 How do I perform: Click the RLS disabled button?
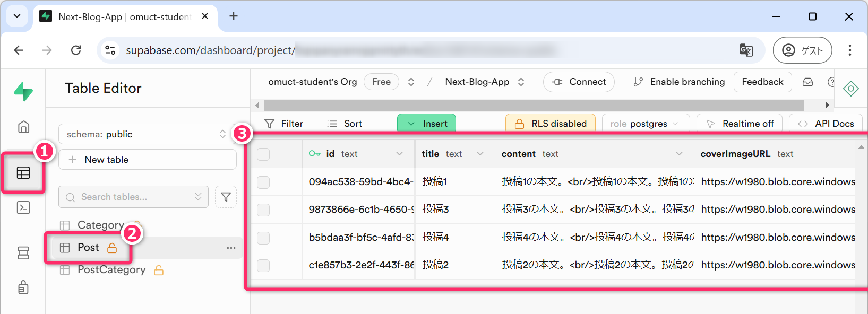[x=550, y=124]
